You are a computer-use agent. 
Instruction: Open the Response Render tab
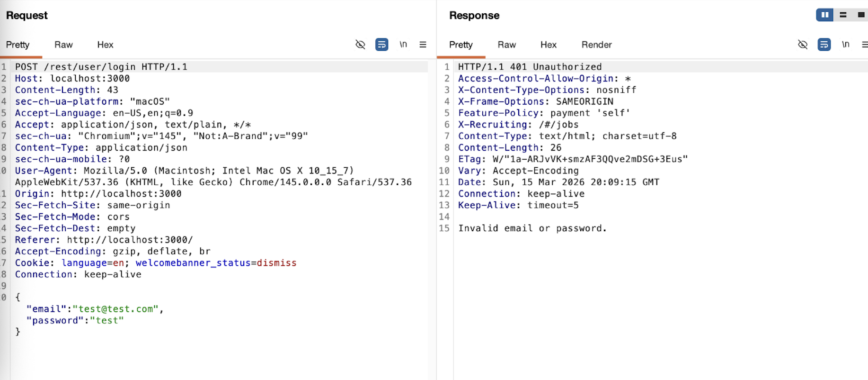click(596, 45)
